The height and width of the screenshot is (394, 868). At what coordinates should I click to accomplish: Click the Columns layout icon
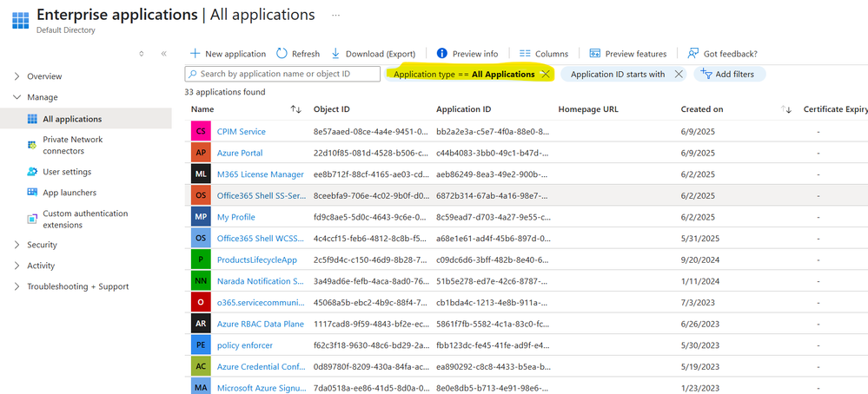click(525, 54)
